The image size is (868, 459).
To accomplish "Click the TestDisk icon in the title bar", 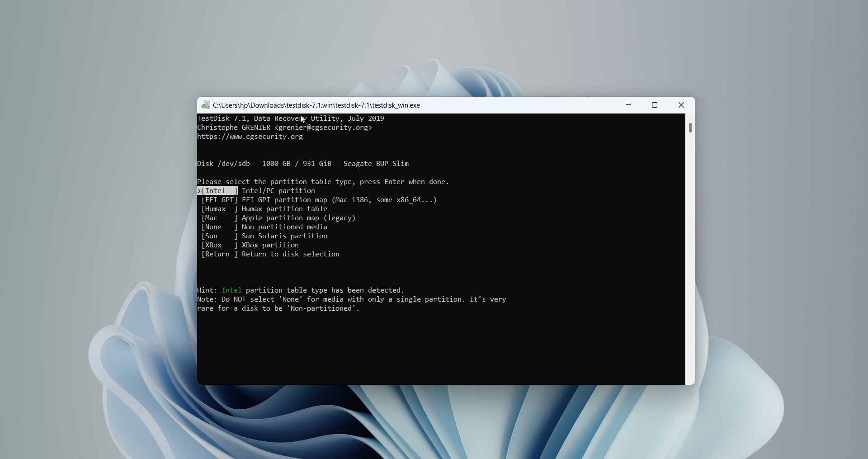I will (206, 105).
